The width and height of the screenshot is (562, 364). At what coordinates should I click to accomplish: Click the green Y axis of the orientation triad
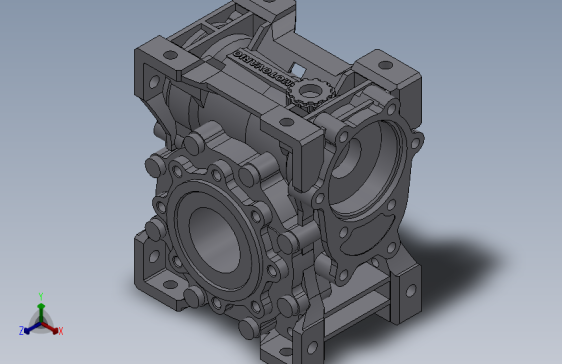tap(41, 312)
